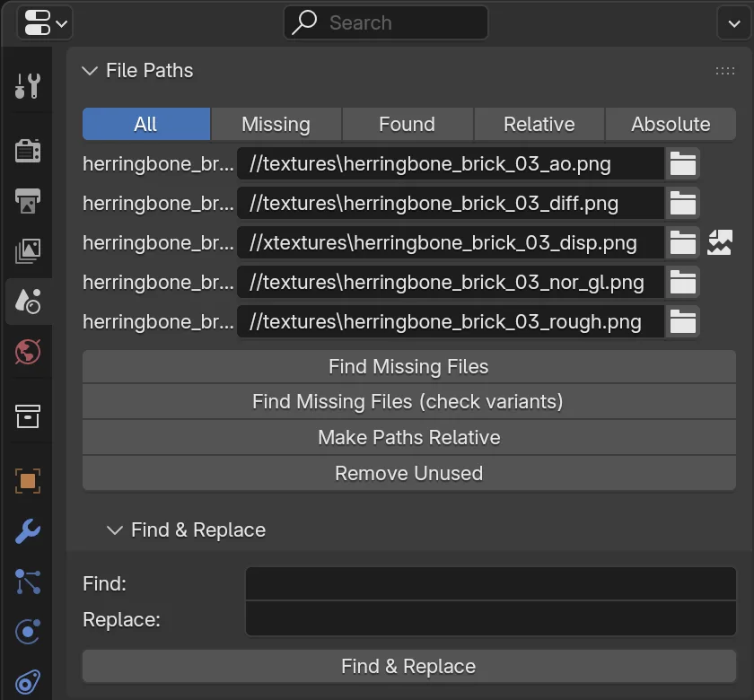754x700 pixels.
Task: Open the Render properties tab
Action: tap(28, 151)
